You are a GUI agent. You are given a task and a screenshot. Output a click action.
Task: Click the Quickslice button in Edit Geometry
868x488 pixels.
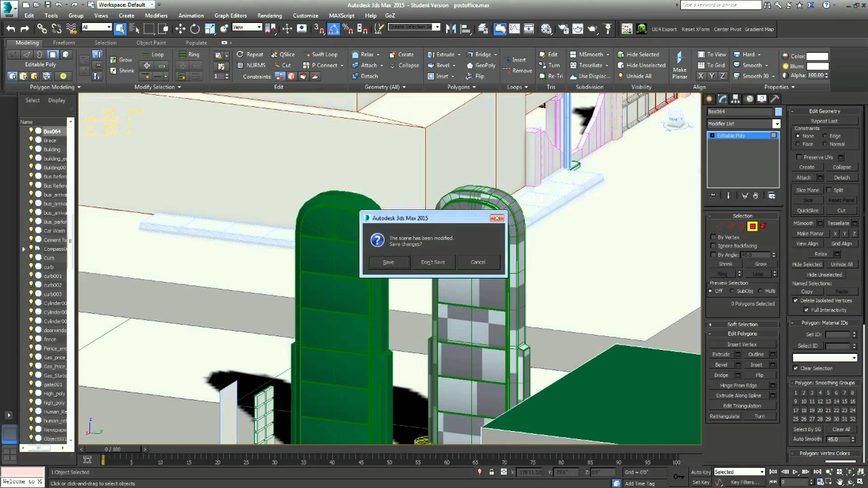point(808,211)
